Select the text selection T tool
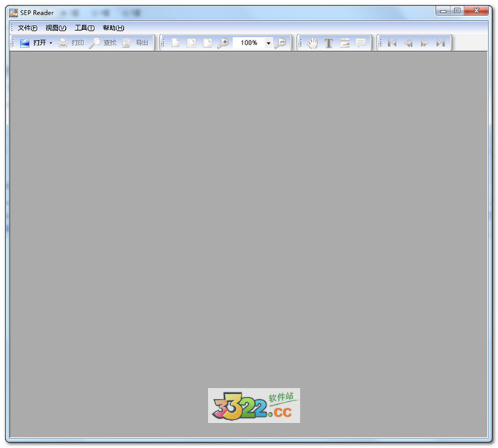The width and height of the screenshot is (498, 448). (x=329, y=43)
